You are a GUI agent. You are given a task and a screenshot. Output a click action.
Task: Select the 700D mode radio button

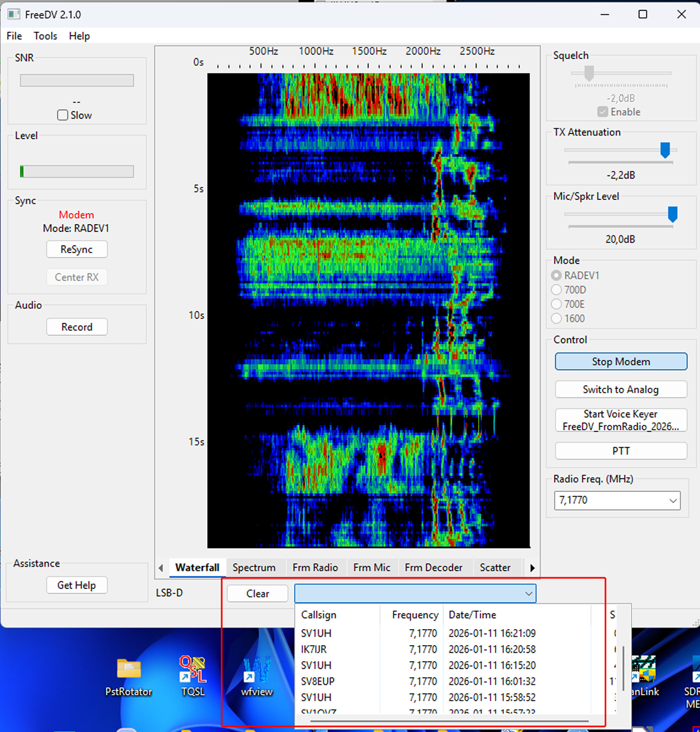click(x=556, y=290)
